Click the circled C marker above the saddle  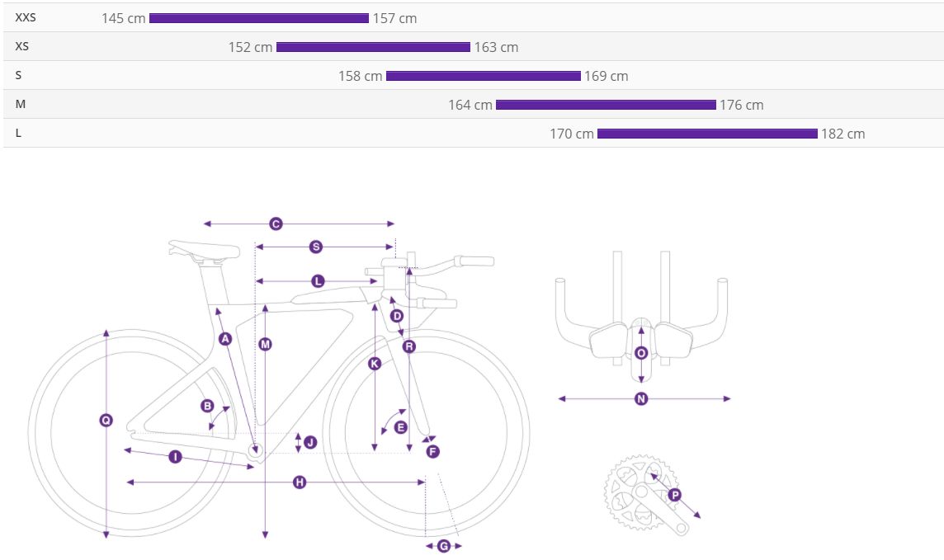pos(276,224)
